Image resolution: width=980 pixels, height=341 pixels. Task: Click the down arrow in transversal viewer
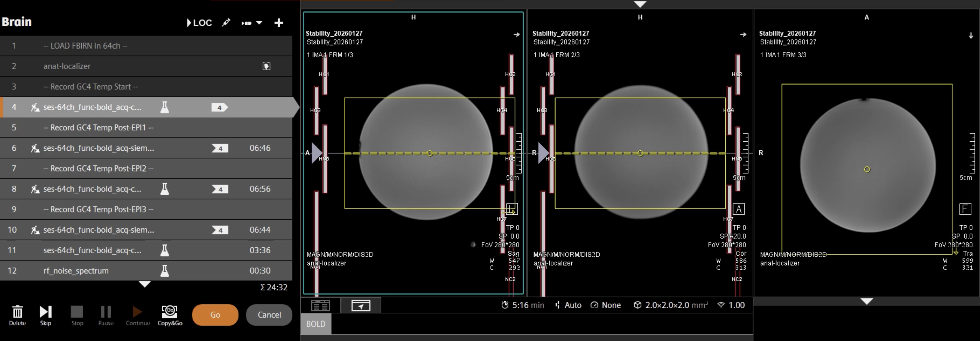(x=971, y=35)
